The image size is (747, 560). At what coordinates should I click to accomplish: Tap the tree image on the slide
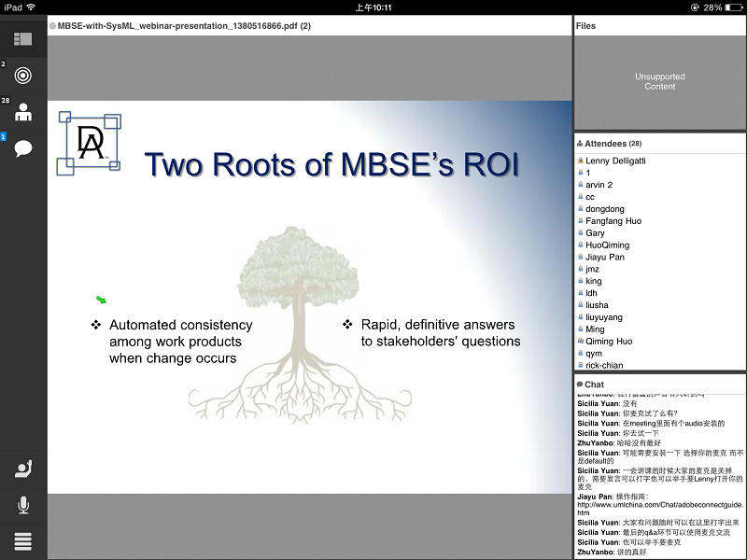point(300,325)
